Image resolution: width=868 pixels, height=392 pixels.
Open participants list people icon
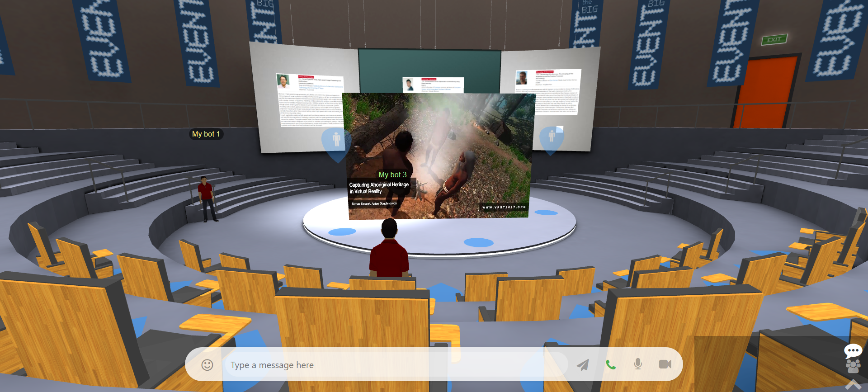click(x=853, y=366)
